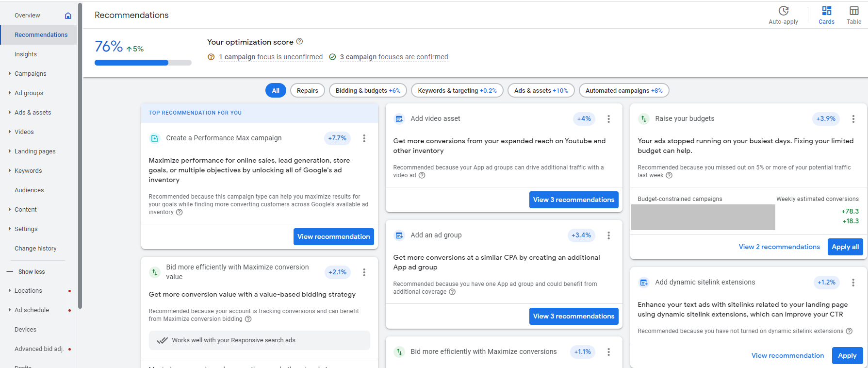Expand the Keywords sidebar section
Screen dimensions: 868x368
(28, 171)
